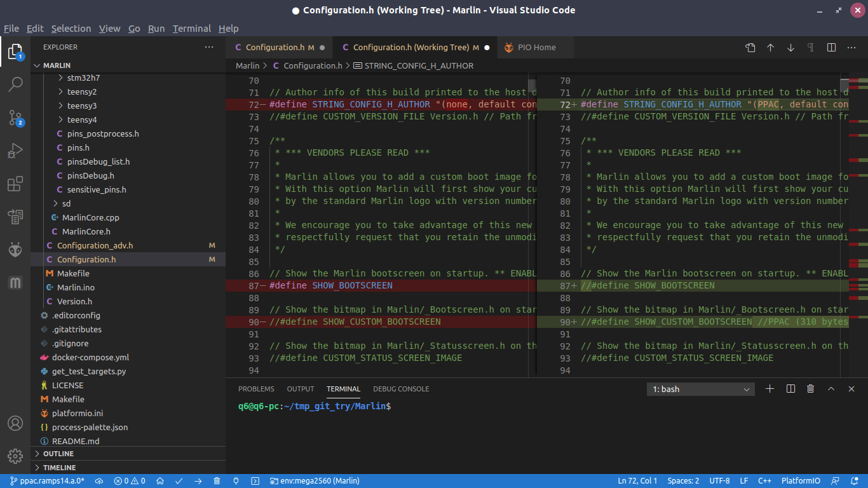Switch to the DEBUG CONSOLE panel tab

[x=401, y=389]
